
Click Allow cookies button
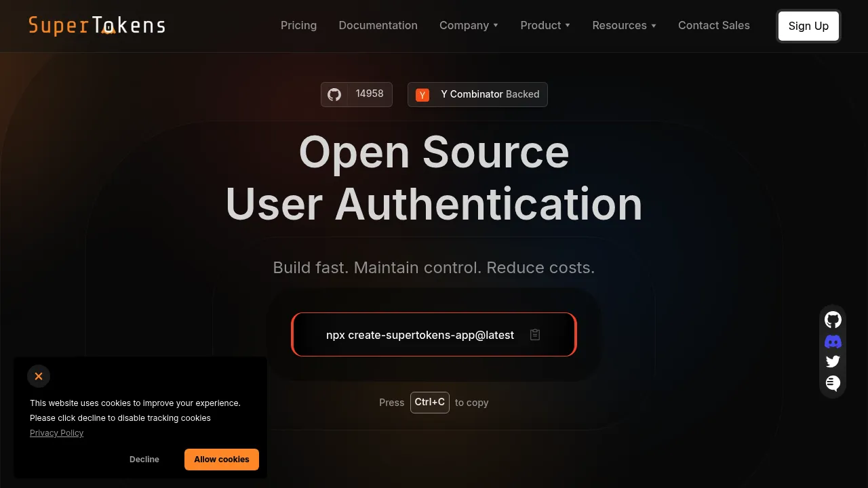pos(222,460)
